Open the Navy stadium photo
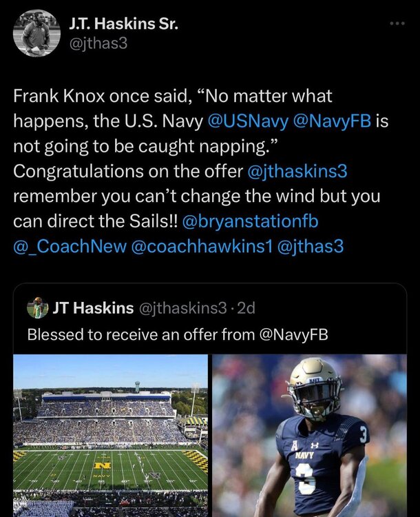Screen dimensions: 420x517 point(110,436)
